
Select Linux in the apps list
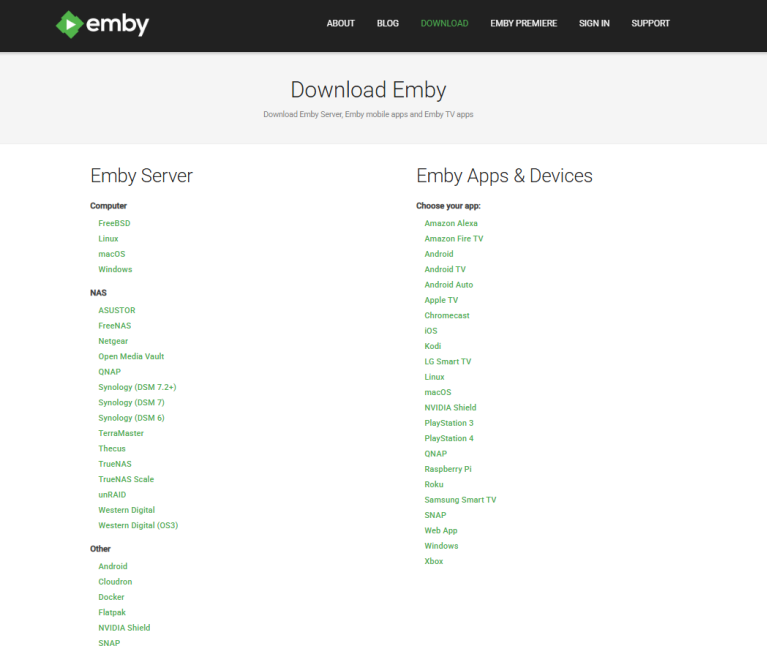(434, 377)
